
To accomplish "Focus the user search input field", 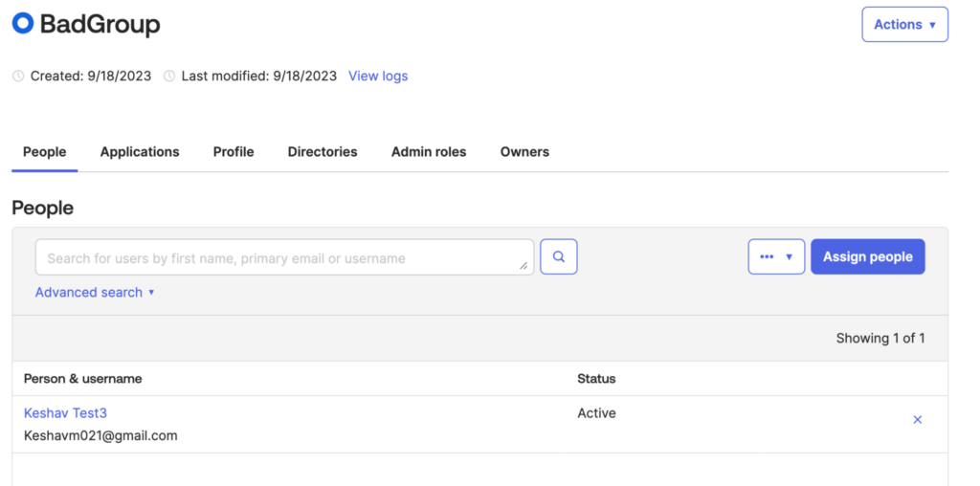I will [x=278, y=258].
